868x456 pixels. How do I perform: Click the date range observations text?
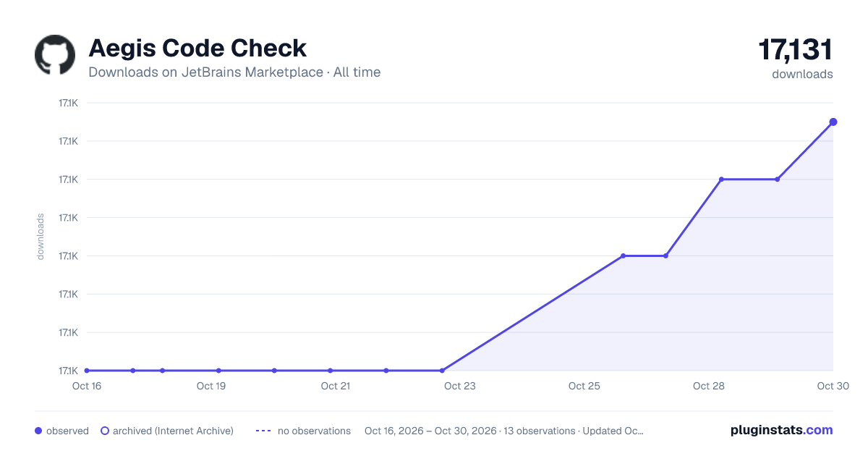(504, 431)
